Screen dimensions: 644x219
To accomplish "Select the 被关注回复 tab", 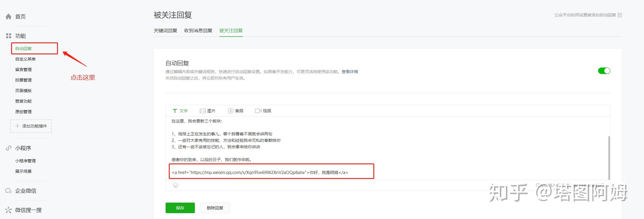I will pyautogui.click(x=231, y=31).
